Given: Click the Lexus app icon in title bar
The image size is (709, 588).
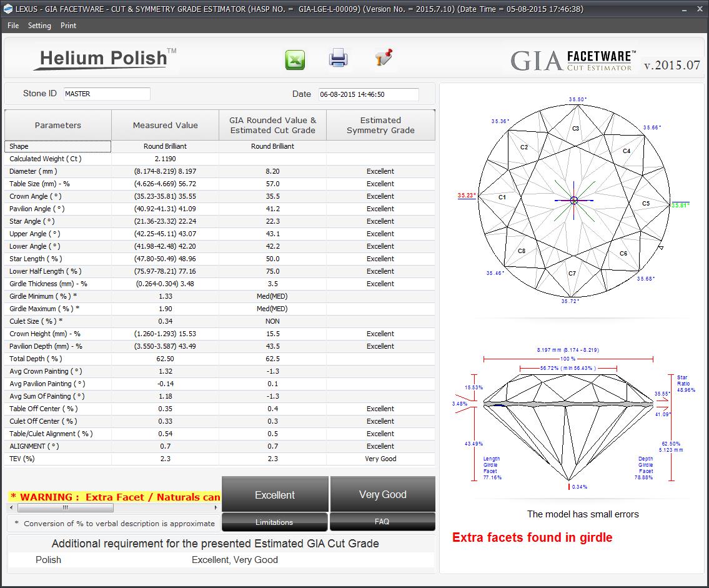Looking at the screenshot, I should click(x=7, y=9).
